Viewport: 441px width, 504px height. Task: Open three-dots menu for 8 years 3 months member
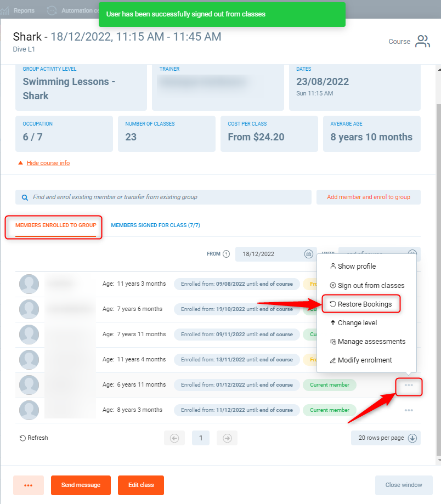[x=409, y=410]
